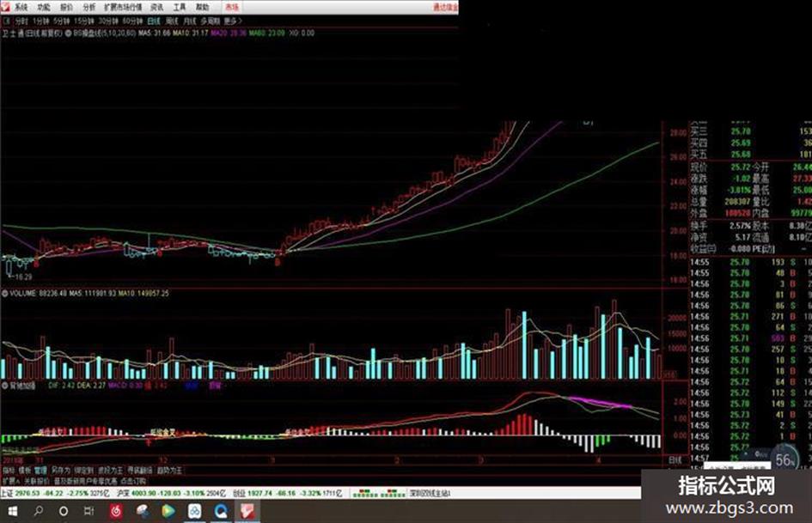Select the 日线 daily period tab
The image size is (812, 523).
click(154, 21)
